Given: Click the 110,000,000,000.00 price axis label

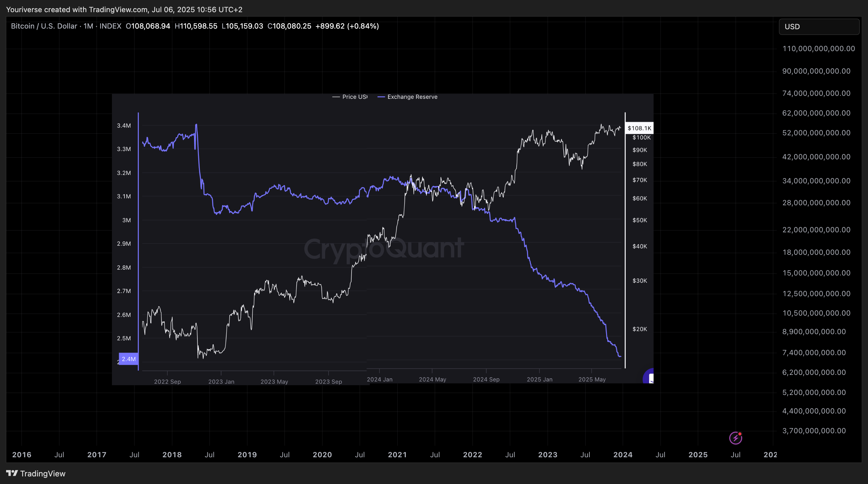Looking at the screenshot, I should click(818, 49).
